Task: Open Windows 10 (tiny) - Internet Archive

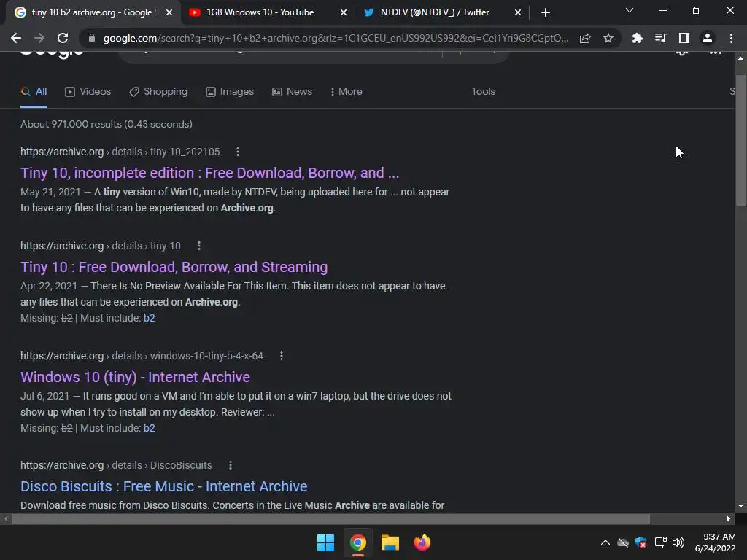Action: pos(135,377)
